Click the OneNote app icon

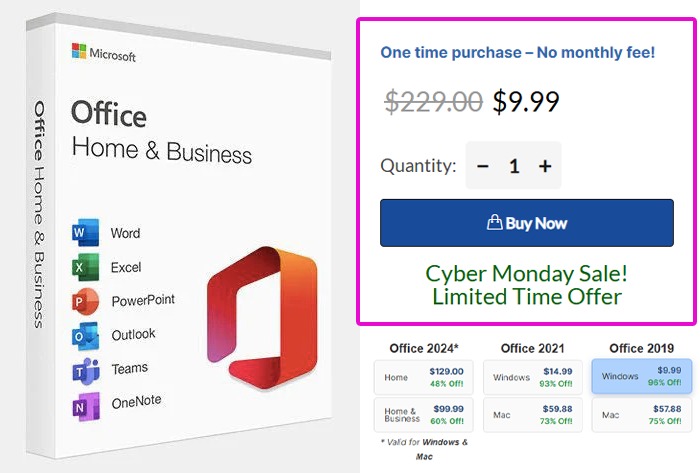(85, 403)
